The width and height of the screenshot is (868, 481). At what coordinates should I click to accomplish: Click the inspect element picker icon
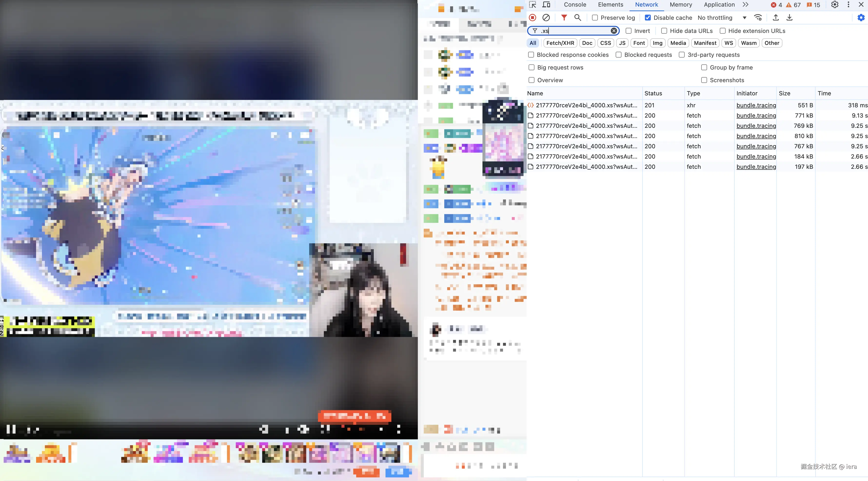(533, 5)
